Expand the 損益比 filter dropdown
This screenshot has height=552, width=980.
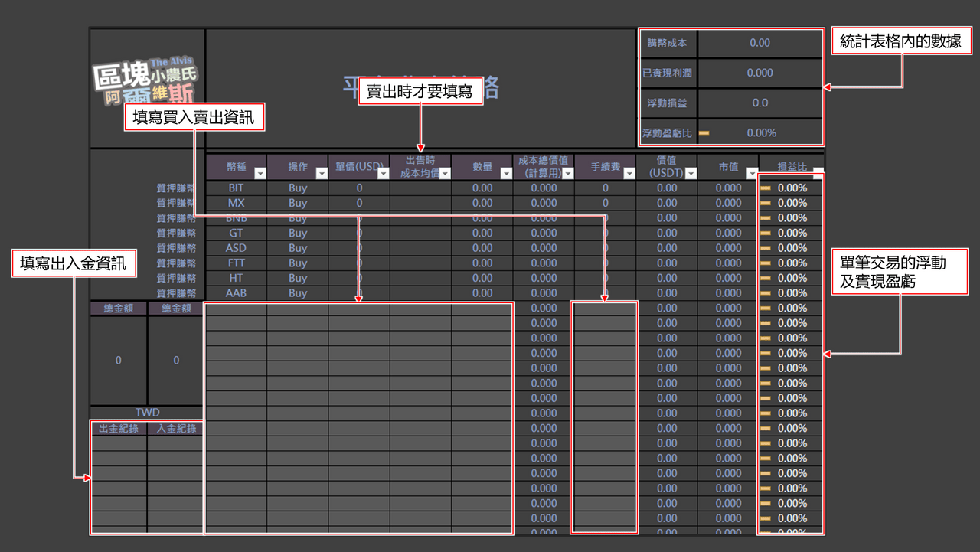[817, 173]
